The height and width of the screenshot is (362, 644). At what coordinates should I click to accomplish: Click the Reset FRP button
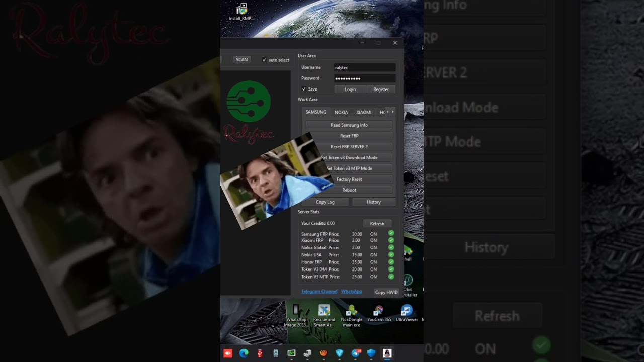coord(349,136)
